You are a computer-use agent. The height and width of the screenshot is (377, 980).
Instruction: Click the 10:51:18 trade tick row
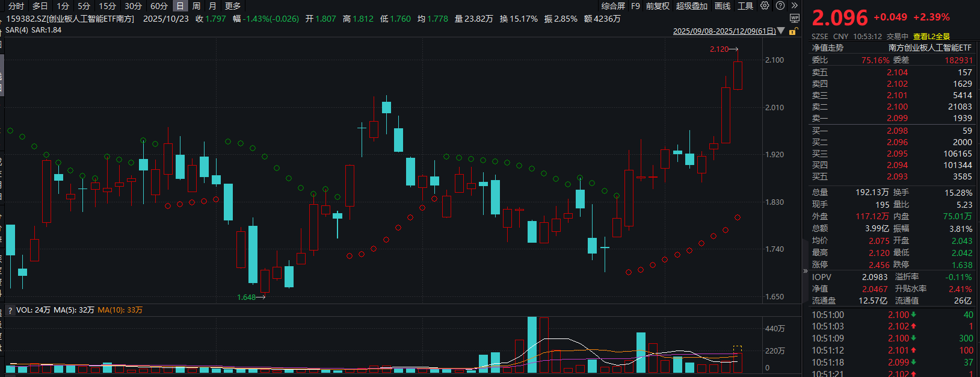tap(892, 363)
